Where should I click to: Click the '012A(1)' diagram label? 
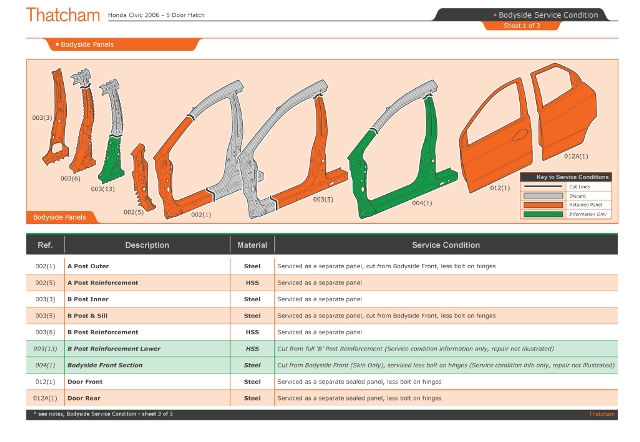(x=576, y=156)
